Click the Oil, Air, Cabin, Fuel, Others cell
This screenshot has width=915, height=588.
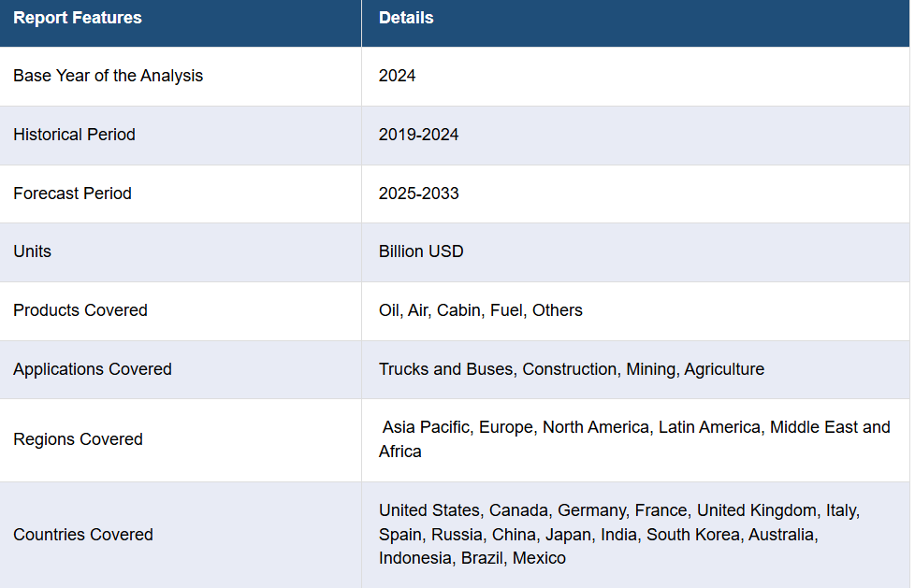[x=480, y=310]
